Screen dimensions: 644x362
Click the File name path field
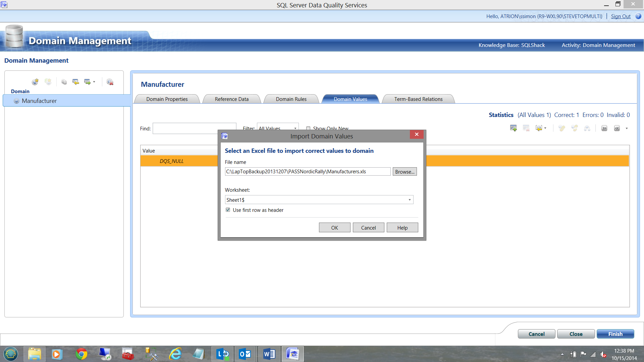click(307, 172)
